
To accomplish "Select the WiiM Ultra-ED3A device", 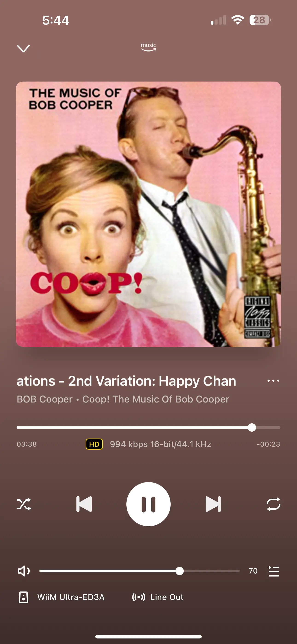I will [71, 597].
